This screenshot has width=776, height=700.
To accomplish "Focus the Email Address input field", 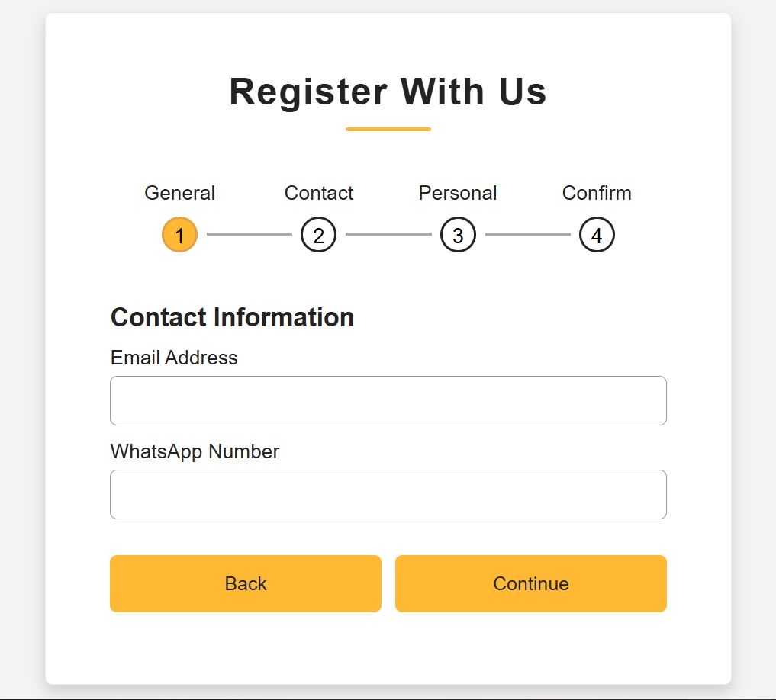I will (388, 400).
